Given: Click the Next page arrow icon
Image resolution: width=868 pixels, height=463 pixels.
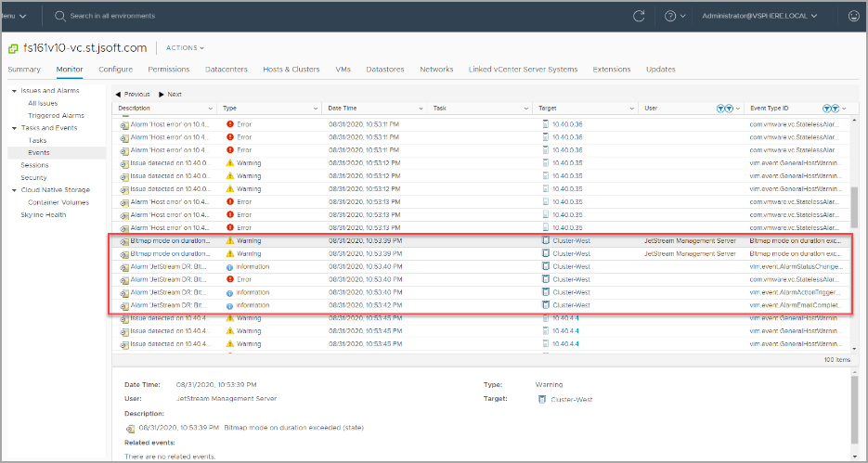Looking at the screenshot, I should [162, 94].
